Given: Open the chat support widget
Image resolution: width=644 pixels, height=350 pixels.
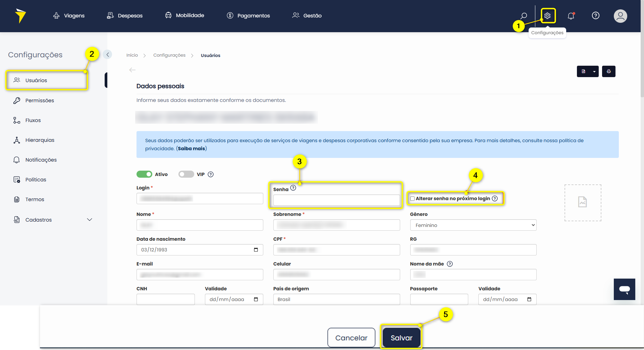Looking at the screenshot, I should (x=625, y=289).
